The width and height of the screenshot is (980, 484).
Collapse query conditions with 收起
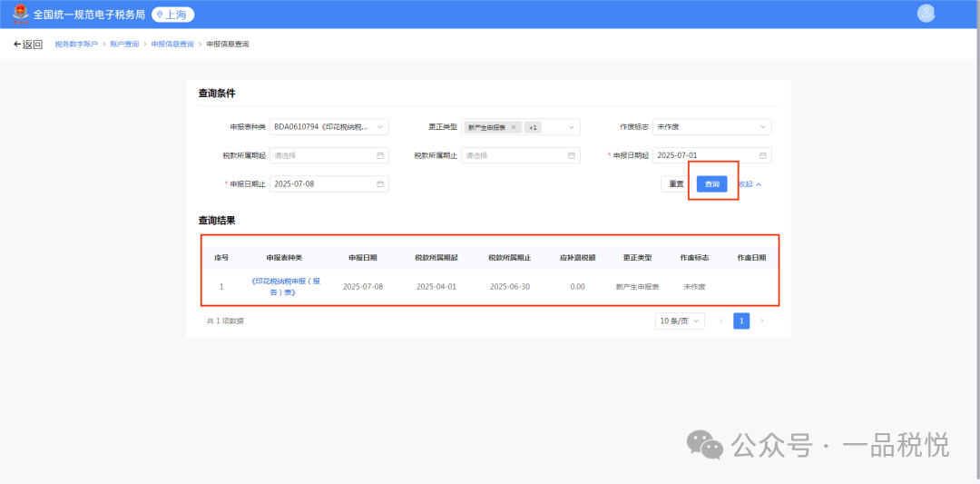click(749, 184)
